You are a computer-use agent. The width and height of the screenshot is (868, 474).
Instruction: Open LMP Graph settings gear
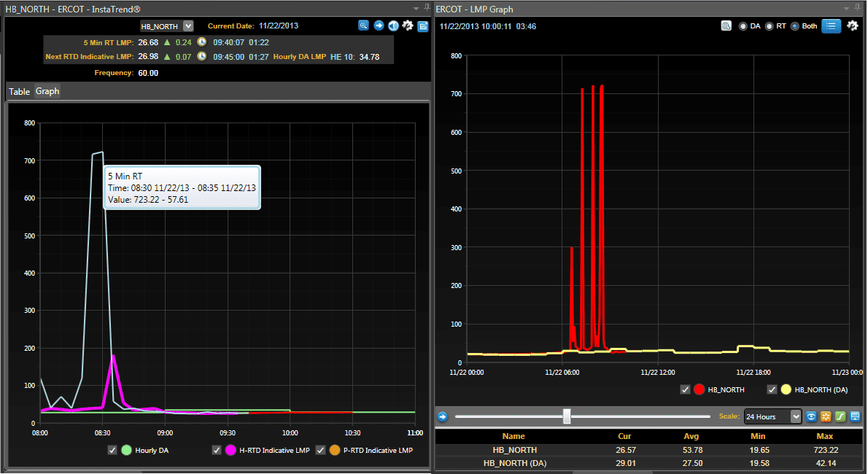click(853, 26)
